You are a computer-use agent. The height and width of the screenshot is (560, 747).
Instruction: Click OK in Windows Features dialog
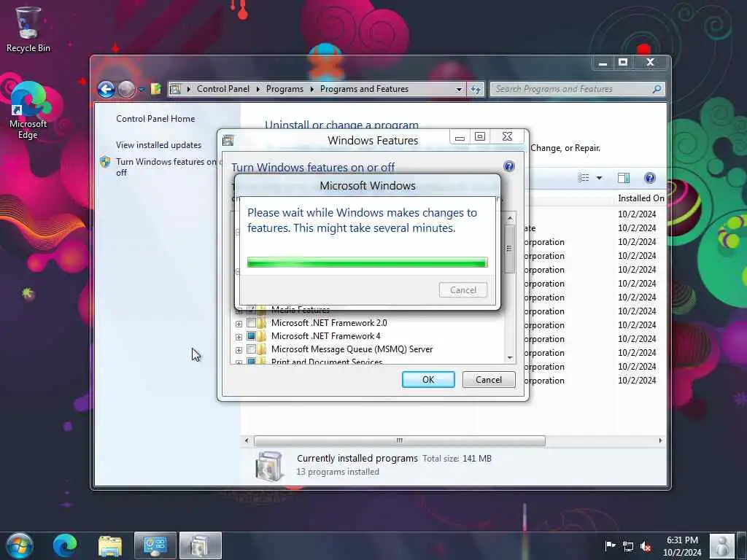(428, 379)
